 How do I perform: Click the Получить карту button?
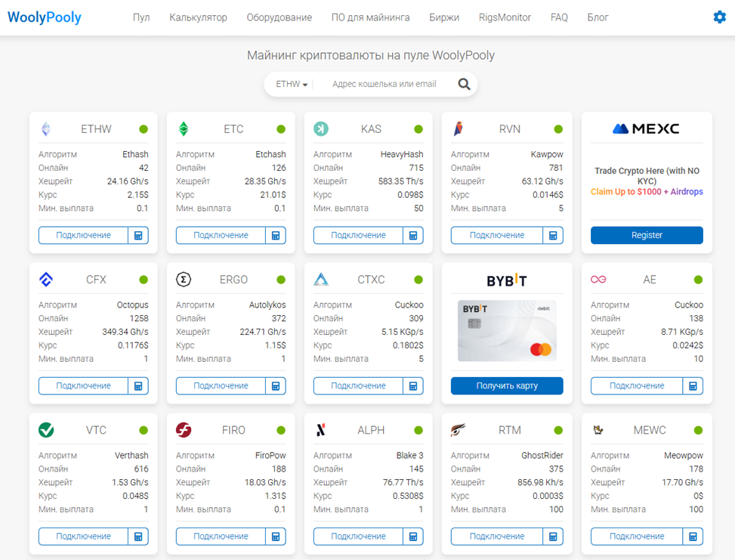click(x=507, y=386)
